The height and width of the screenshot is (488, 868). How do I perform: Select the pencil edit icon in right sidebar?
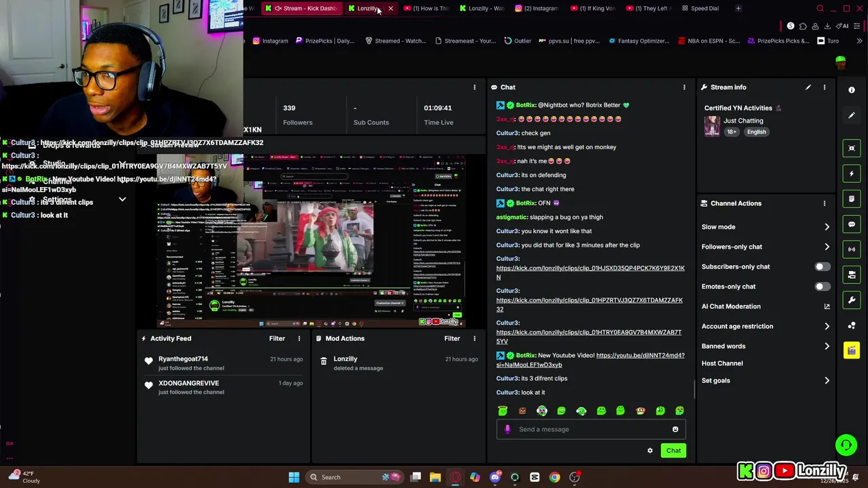coord(852,115)
